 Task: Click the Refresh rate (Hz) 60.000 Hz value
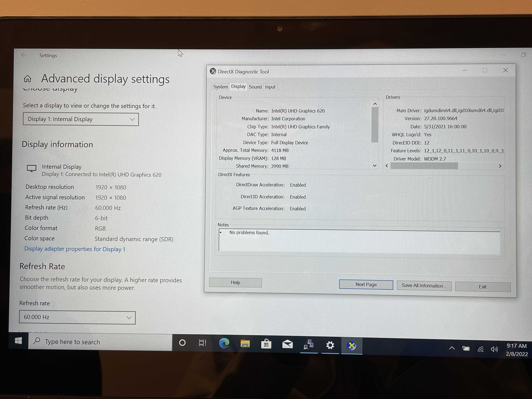coord(108,208)
